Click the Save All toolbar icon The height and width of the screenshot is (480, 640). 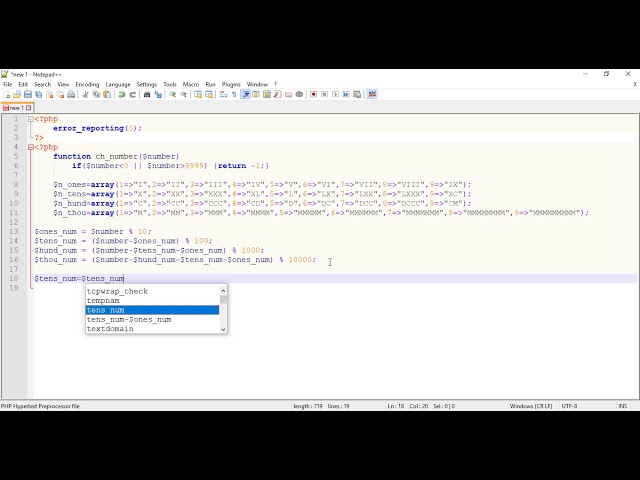coord(39,94)
